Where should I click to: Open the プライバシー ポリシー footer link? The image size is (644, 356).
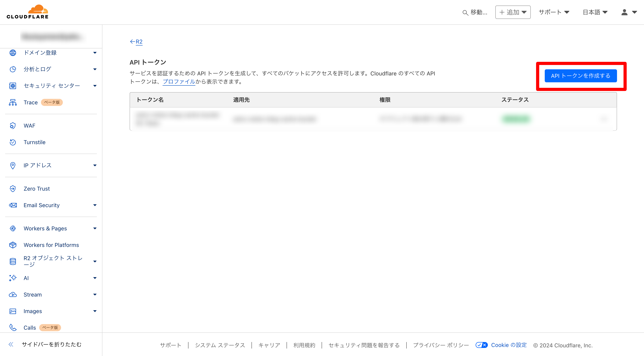click(441, 345)
